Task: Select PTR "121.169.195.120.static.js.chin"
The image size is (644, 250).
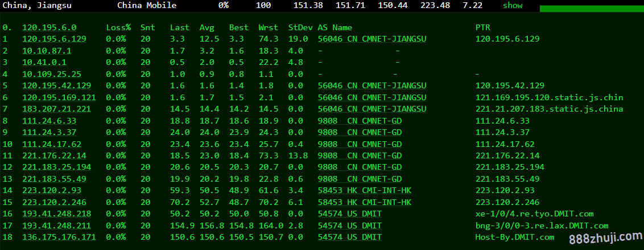Action: [x=550, y=97]
